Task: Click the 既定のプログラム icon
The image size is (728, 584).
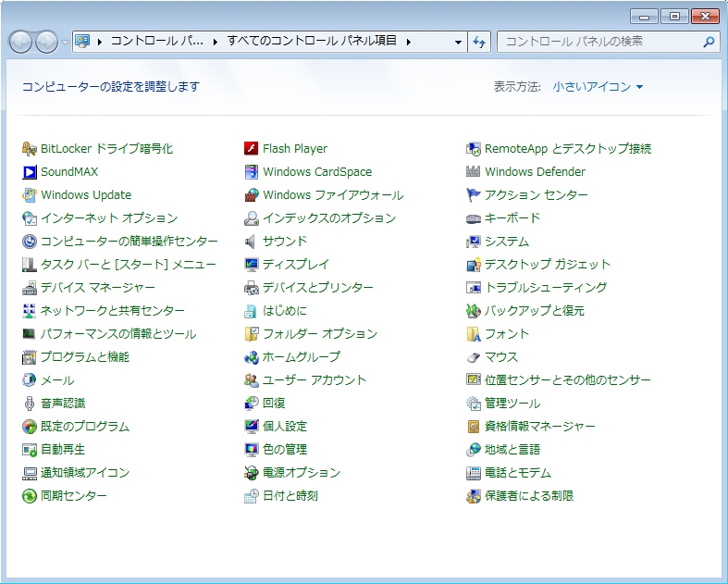Action: [x=29, y=426]
